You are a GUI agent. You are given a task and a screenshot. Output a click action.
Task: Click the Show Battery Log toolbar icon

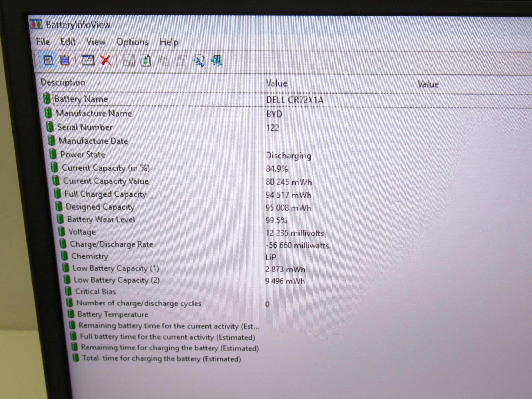[64, 60]
